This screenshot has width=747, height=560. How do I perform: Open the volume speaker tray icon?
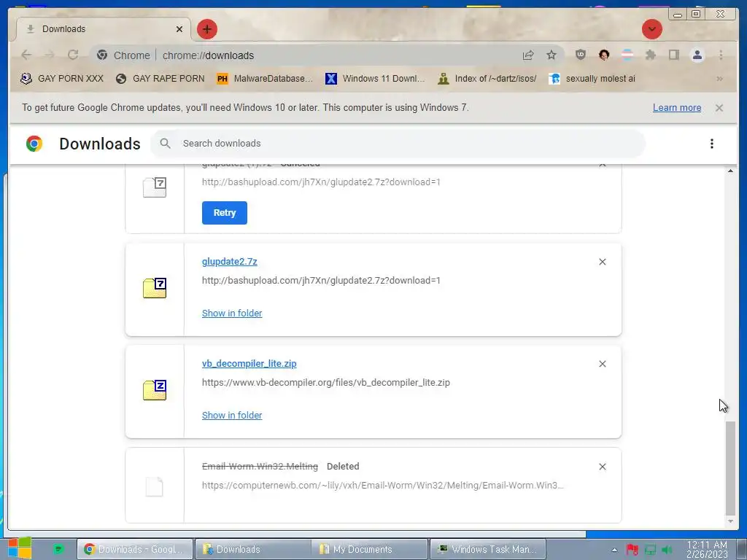click(x=667, y=550)
